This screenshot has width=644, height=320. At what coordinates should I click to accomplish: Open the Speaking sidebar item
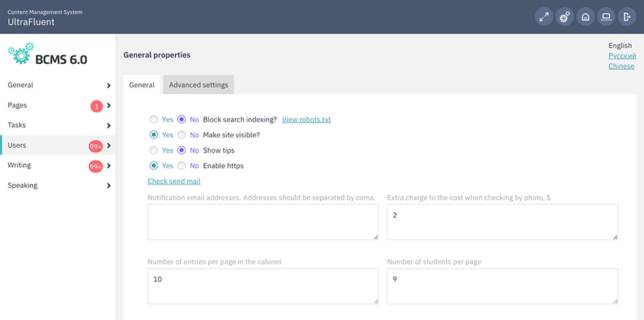click(58, 185)
